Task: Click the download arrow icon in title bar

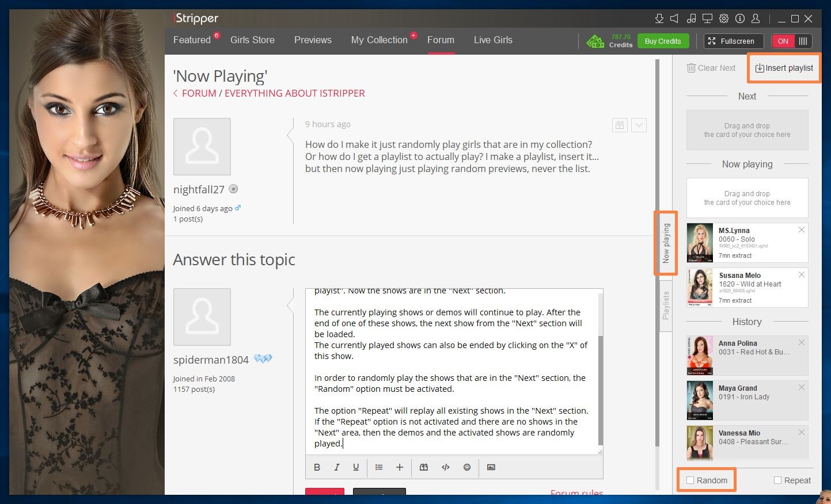Action: (x=659, y=18)
